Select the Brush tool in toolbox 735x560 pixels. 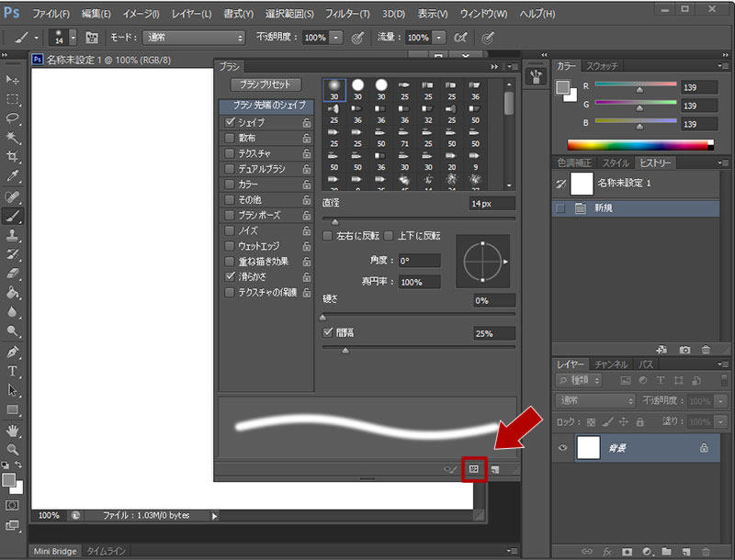pyautogui.click(x=13, y=216)
